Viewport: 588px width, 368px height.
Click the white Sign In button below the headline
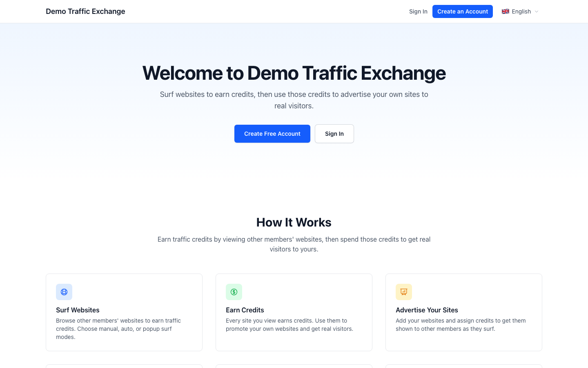tap(334, 134)
